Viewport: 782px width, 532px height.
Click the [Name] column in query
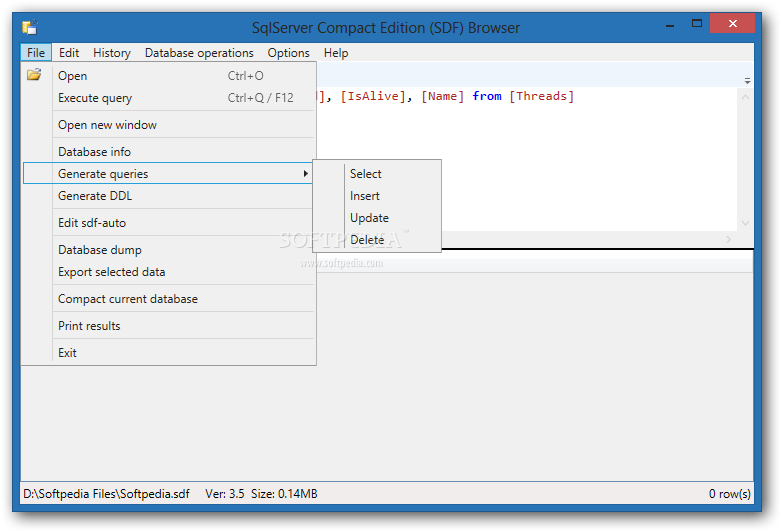[x=442, y=96]
